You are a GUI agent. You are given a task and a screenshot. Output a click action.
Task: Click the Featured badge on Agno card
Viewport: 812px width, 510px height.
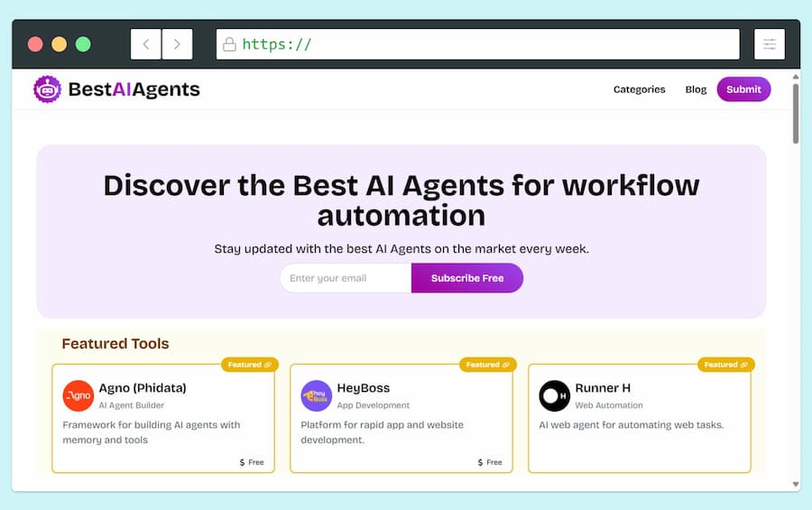coord(250,365)
